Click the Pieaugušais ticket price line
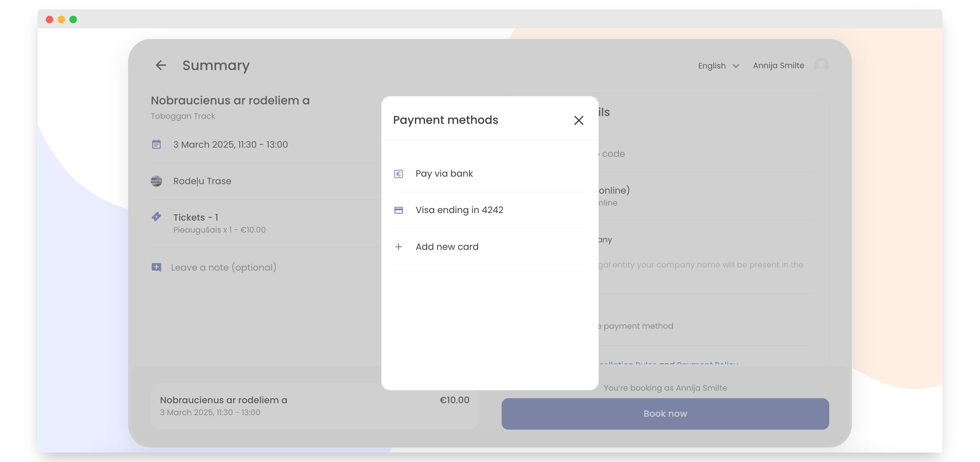980x462 pixels. coord(219,229)
